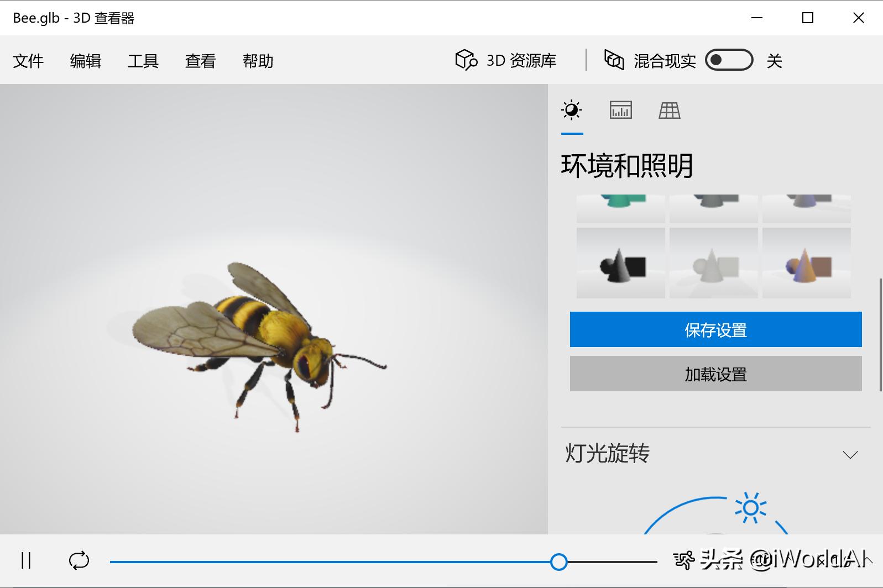Toggle the loop animation icon

point(79,560)
